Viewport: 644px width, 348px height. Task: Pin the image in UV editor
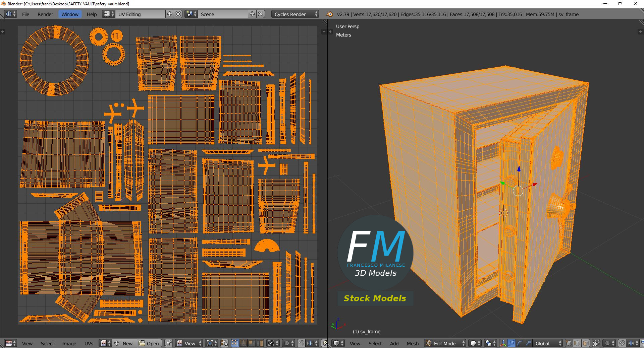[168, 343]
